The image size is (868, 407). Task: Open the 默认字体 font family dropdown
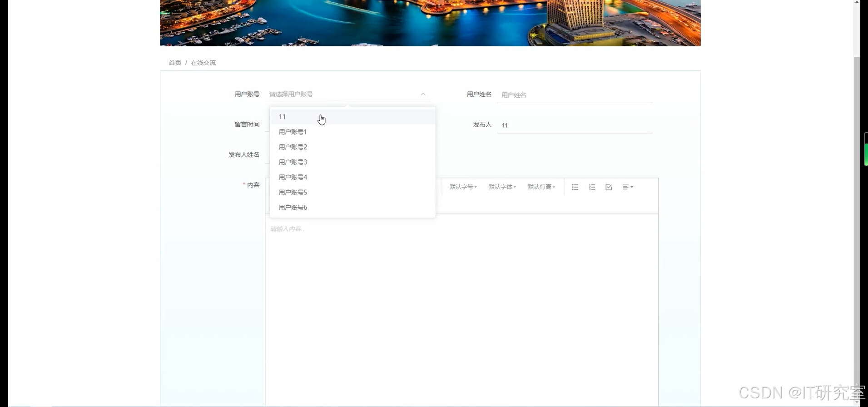coord(502,187)
